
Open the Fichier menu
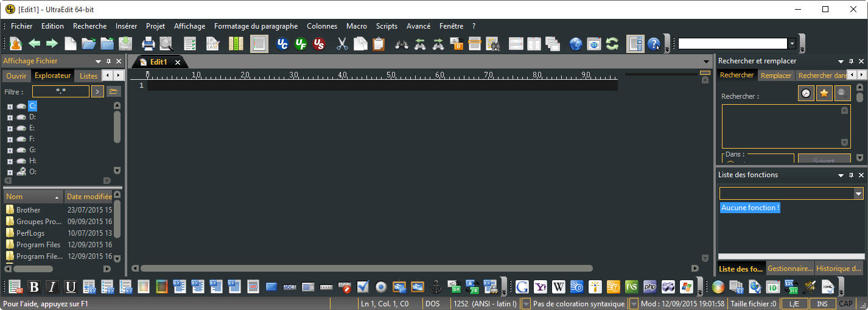(22, 26)
